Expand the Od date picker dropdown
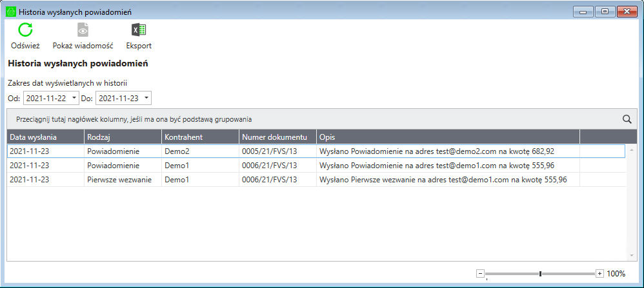Screen dimensions: 644x288 (74, 98)
